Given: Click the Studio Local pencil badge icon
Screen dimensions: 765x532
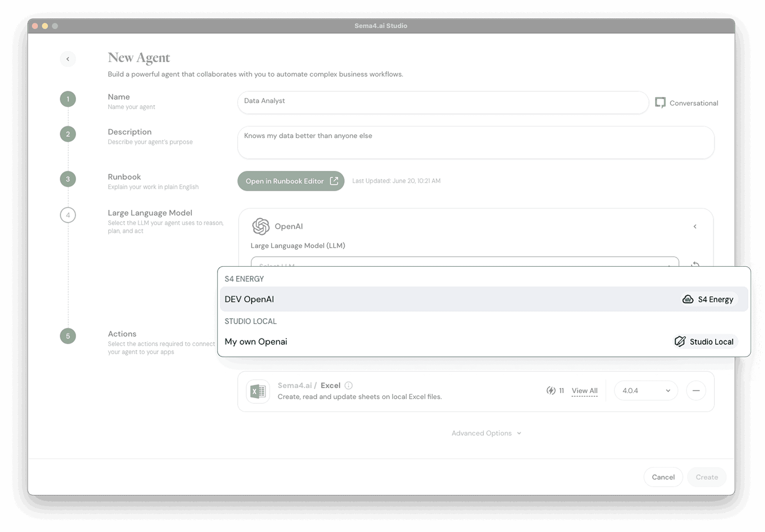Looking at the screenshot, I should coord(680,341).
